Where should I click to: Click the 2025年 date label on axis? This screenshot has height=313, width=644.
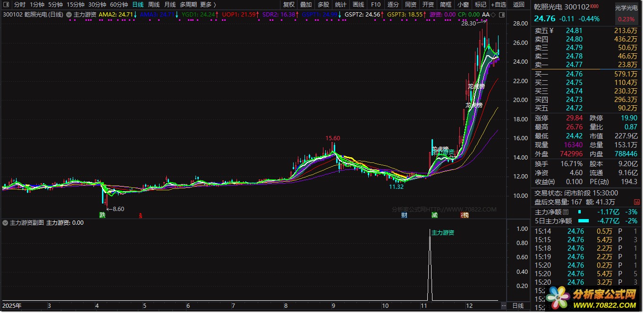point(12,306)
